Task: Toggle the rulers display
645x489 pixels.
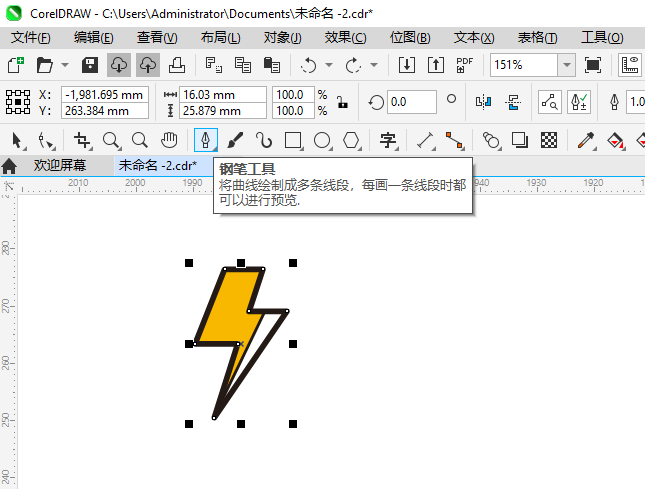Action: (x=630, y=65)
